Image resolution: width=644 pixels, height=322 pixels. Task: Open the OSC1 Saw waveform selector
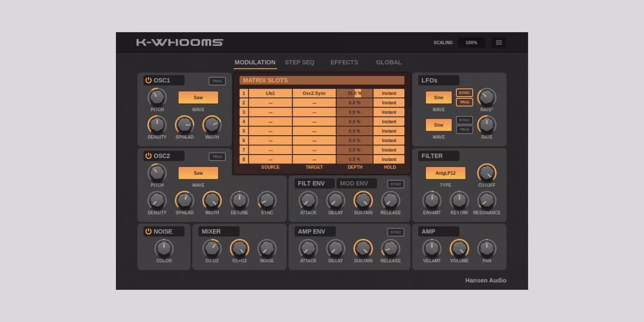(x=197, y=97)
